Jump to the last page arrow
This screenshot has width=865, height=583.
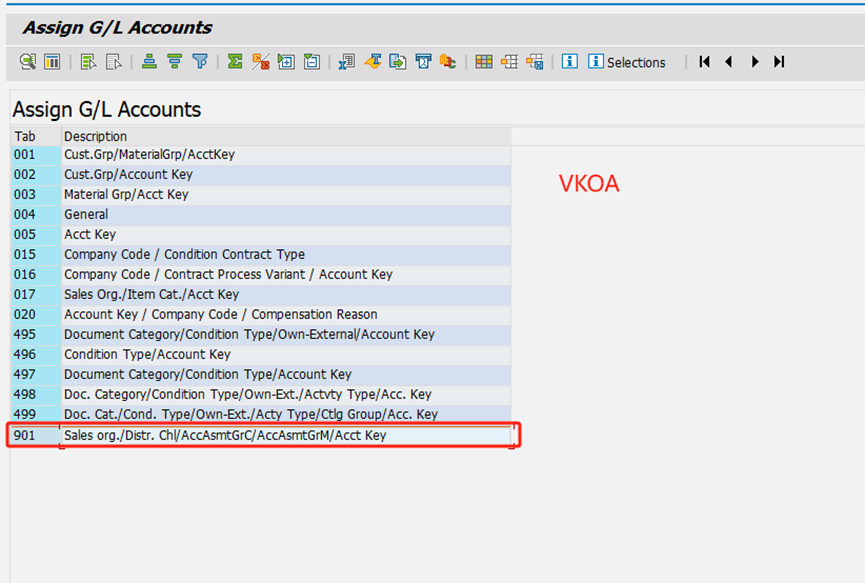(779, 62)
